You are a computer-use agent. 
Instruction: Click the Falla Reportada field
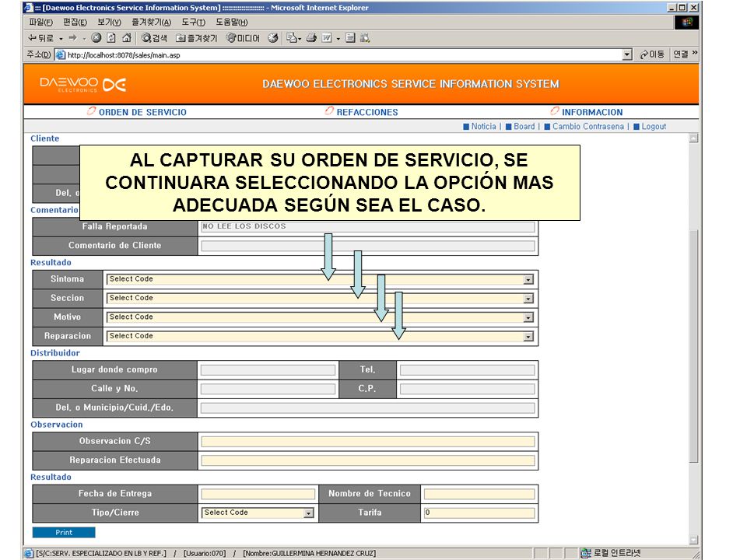[x=368, y=226]
